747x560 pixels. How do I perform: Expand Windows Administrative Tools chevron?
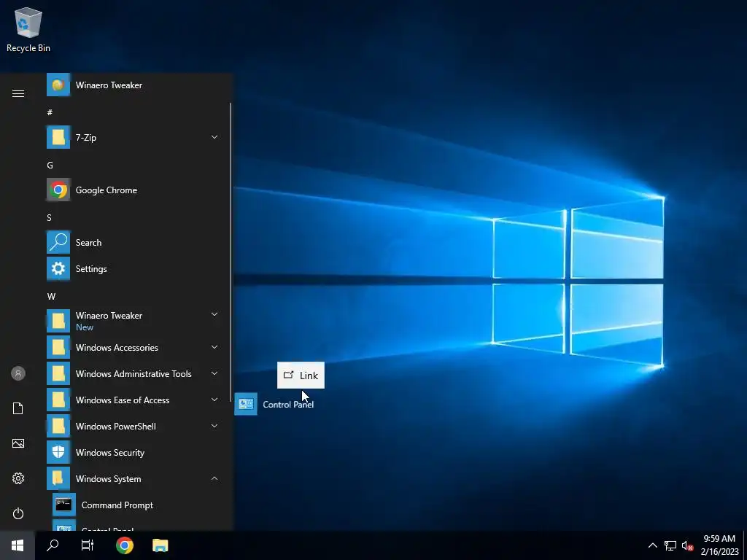pos(214,373)
